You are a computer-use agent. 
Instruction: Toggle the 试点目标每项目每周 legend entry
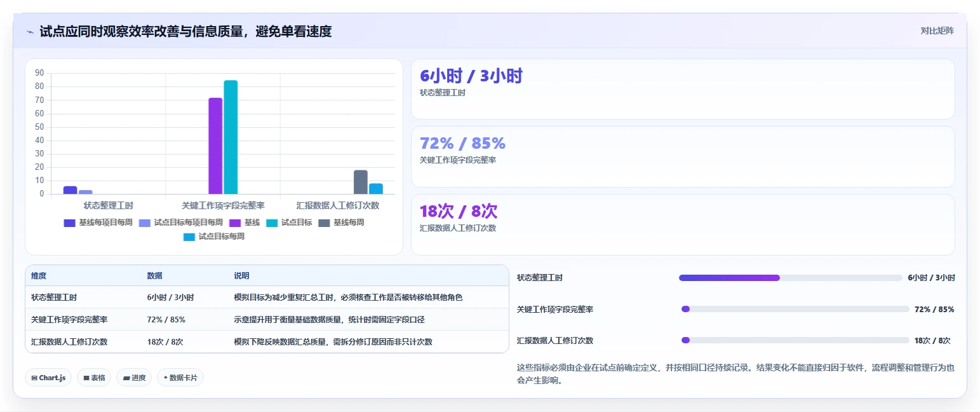[180, 223]
